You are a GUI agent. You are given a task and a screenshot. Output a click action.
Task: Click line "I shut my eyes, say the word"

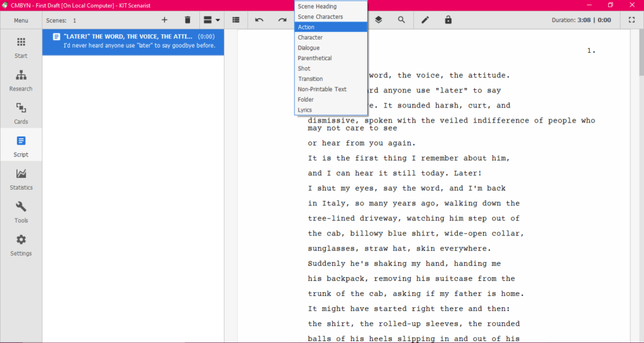click(x=407, y=188)
